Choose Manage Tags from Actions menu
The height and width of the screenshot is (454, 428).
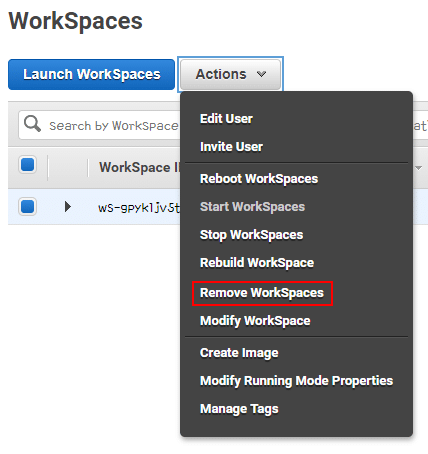pos(239,409)
